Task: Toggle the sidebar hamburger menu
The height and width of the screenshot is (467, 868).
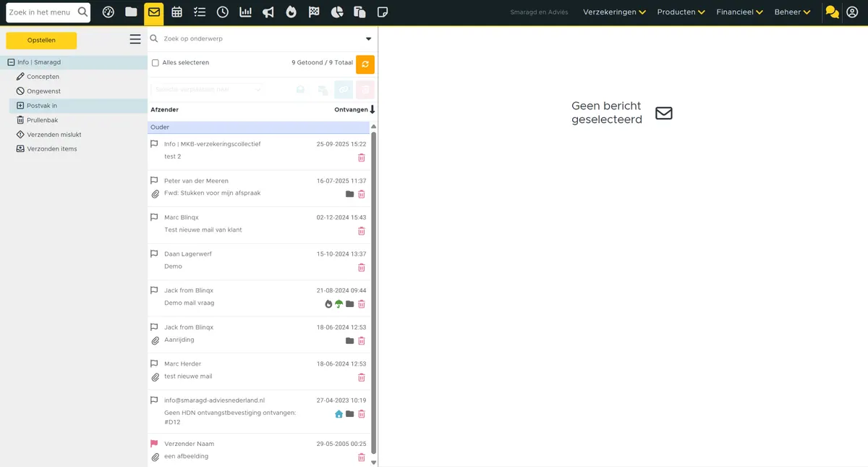Action: [x=135, y=40]
